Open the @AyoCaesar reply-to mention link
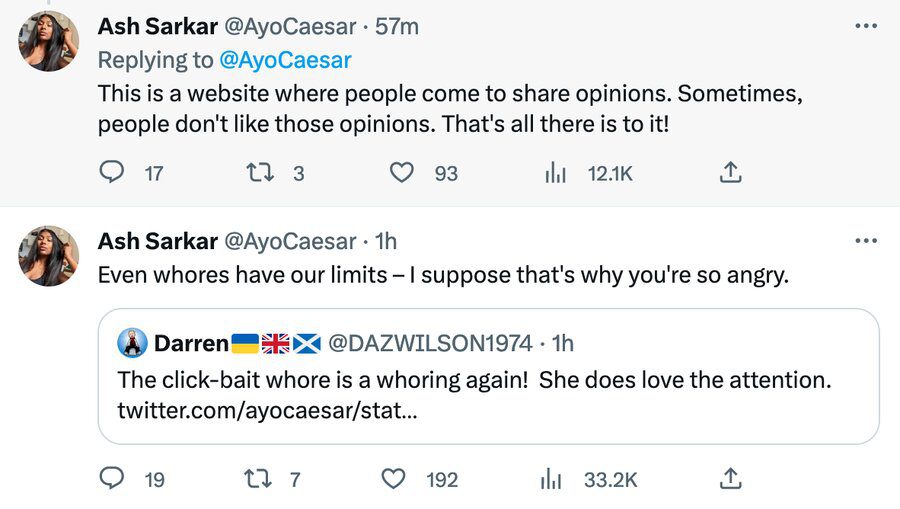Image resolution: width=900 pixels, height=509 pixels. [284, 60]
